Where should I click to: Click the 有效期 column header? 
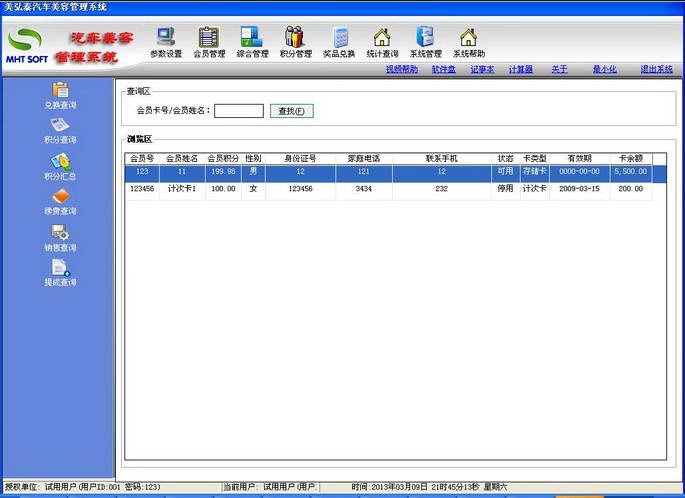(579, 159)
